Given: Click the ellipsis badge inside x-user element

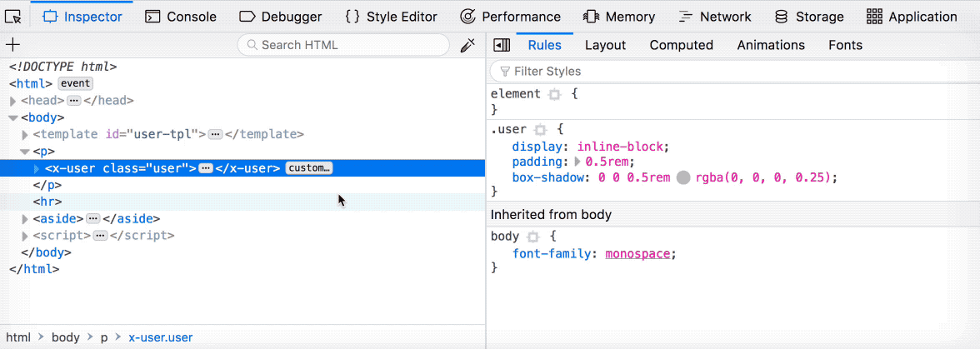Looking at the screenshot, I should coord(206,168).
